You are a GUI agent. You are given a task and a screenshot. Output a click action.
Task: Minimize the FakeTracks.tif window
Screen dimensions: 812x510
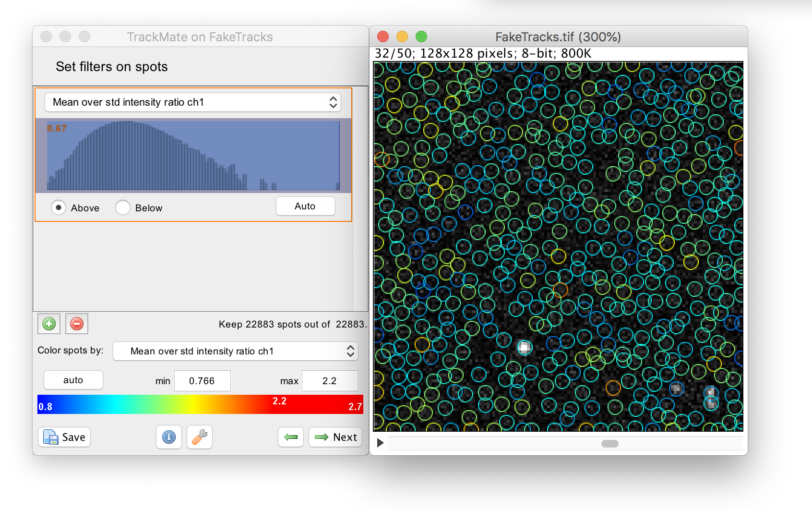pyautogui.click(x=402, y=36)
